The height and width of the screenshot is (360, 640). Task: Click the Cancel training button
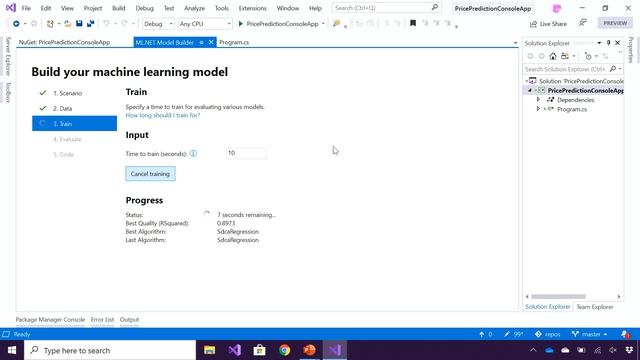tap(150, 174)
